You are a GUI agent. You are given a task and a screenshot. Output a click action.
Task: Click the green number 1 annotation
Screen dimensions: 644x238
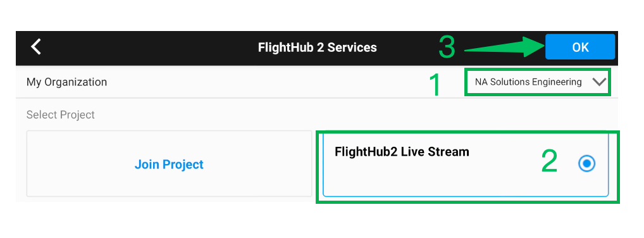click(435, 85)
